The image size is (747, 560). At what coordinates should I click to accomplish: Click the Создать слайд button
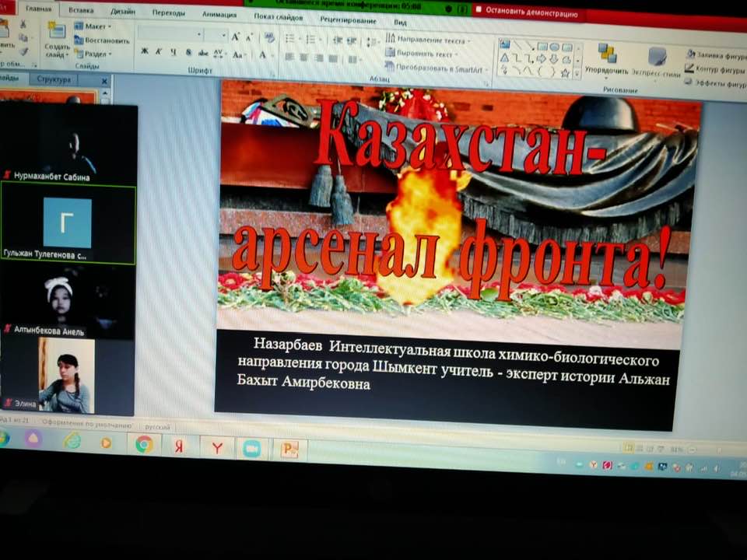tap(57, 40)
